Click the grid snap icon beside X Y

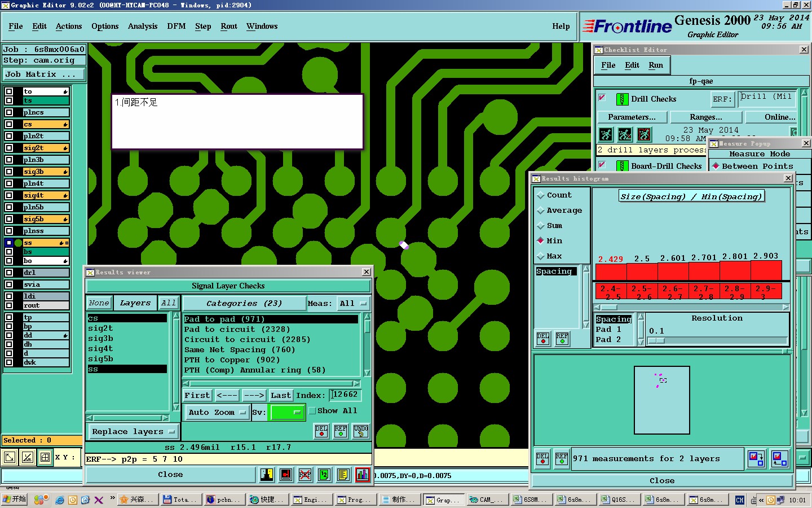click(45, 457)
